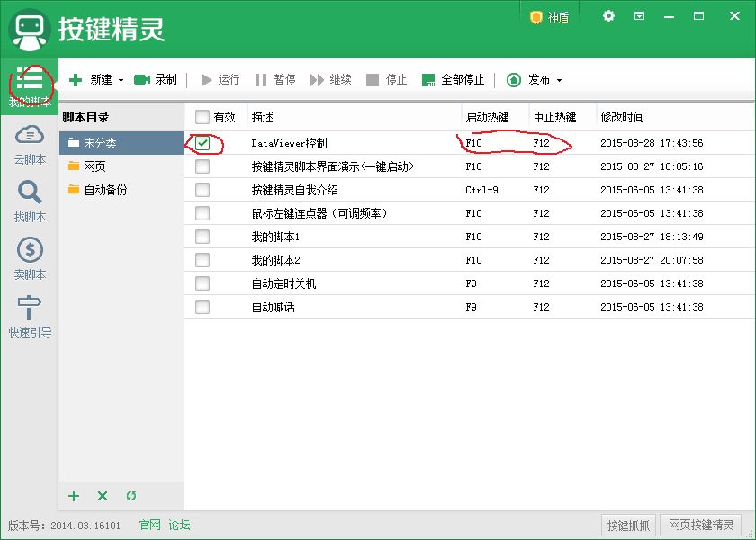Open the 卖脚本 sell scripts section
Image resolution: width=756 pixels, height=540 pixels.
[30, 259]
